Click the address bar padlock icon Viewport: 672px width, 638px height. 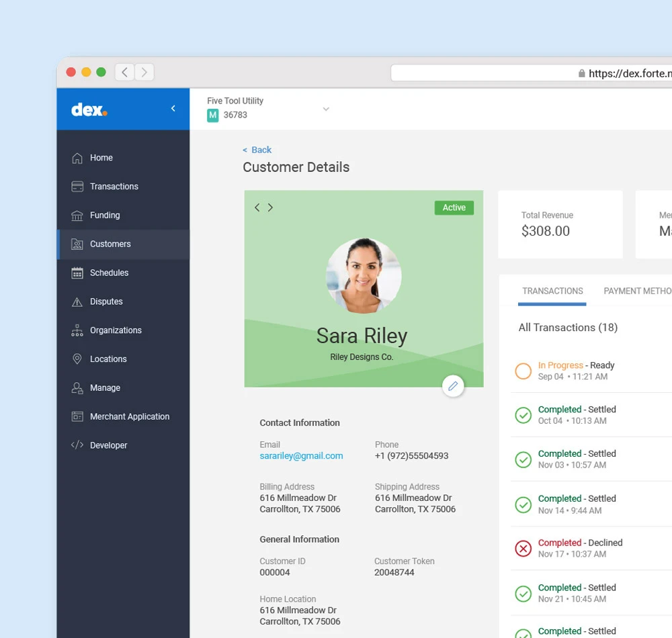tap(581, 73)
